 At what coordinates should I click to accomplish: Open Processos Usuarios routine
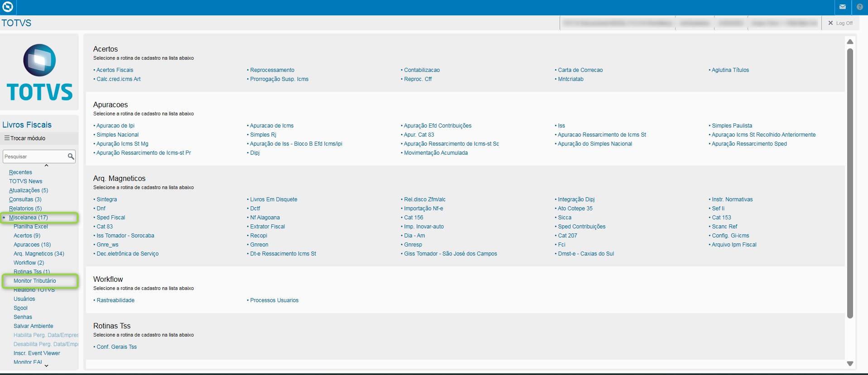tap(274, 300)
